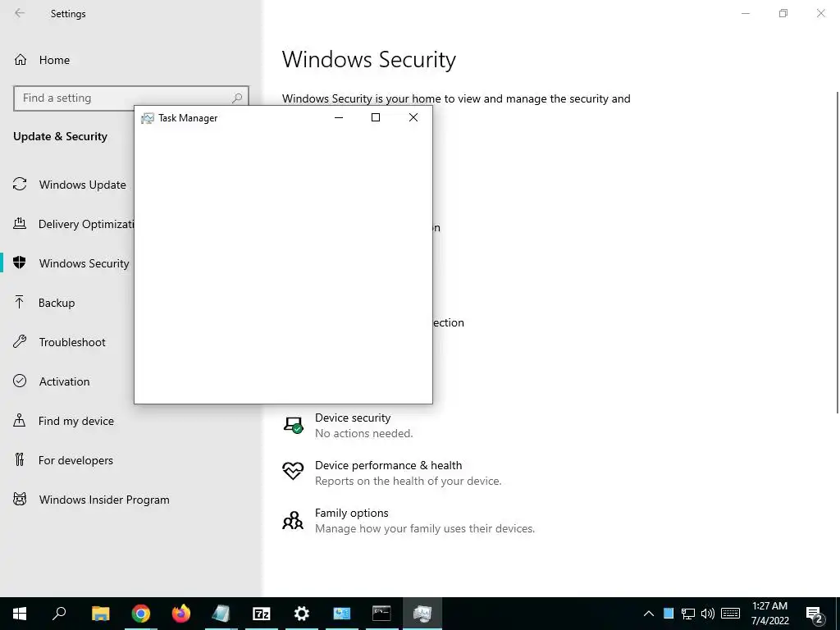Click the Device security laptop icon
The height and width of the screenshot is (630, 840).
tap(293, 426)
